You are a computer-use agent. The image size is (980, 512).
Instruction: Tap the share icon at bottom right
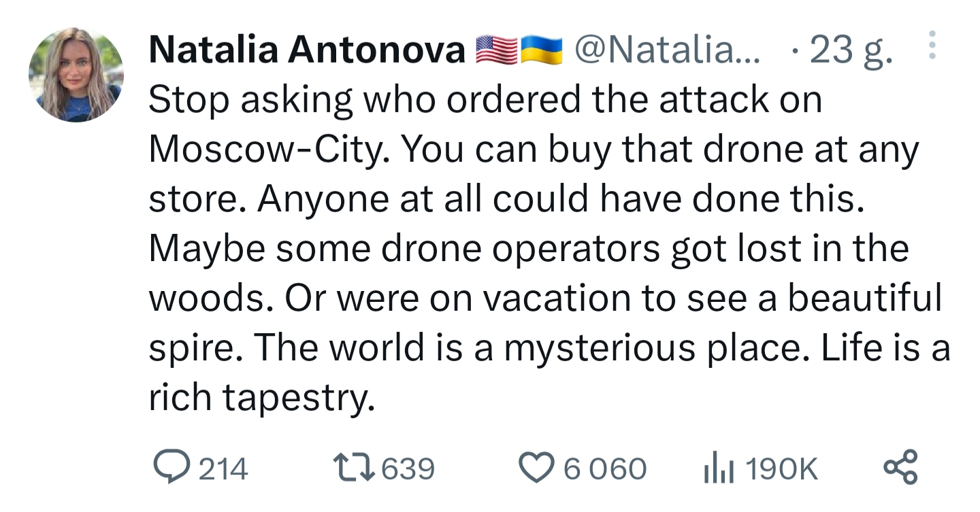coord(900,468)
